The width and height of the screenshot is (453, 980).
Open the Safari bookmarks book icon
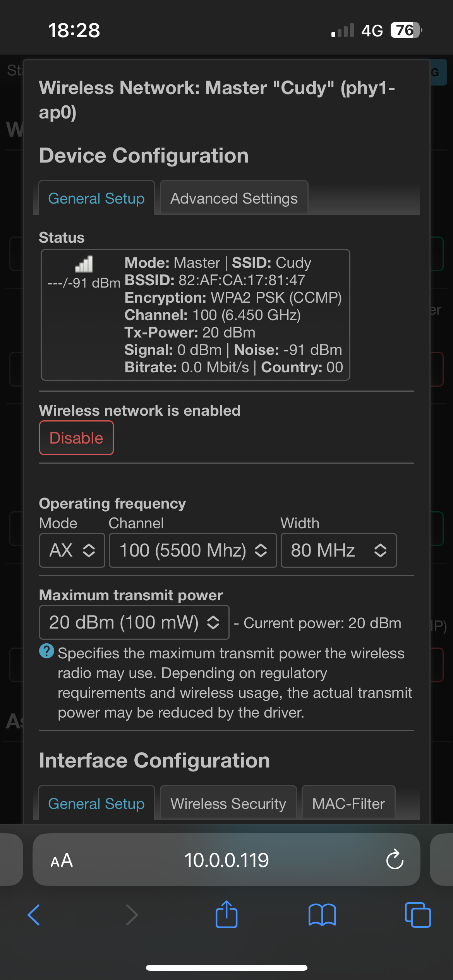pyautogui.click(x=322, y=915)
